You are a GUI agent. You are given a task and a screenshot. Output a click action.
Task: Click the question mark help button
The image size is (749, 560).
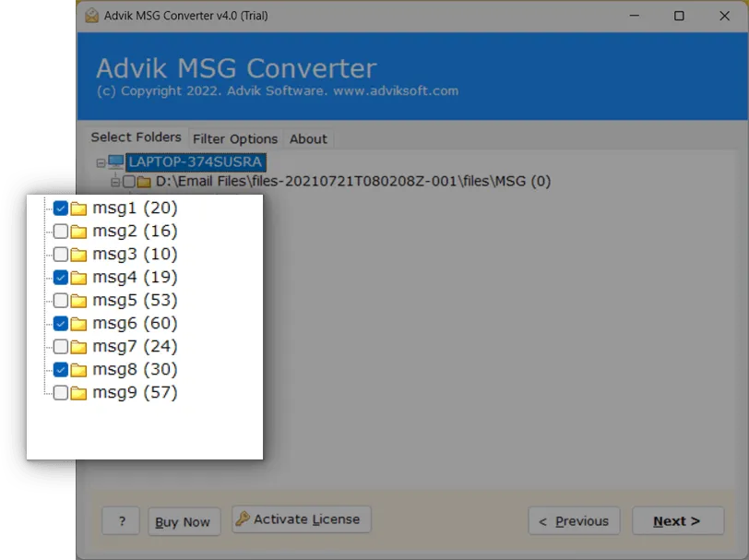point(121,521)
